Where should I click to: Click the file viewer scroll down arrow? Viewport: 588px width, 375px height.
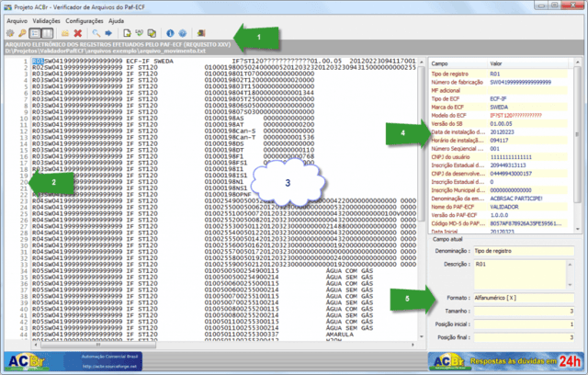pos(422,336)
